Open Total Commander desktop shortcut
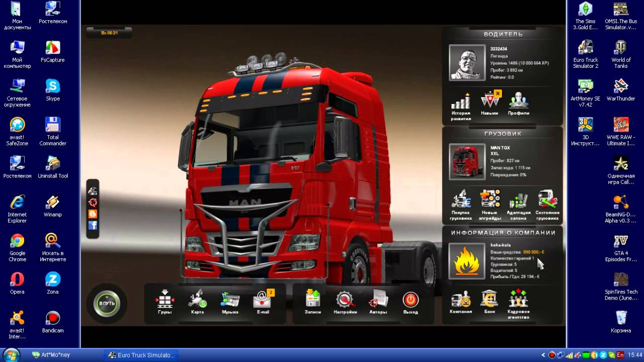 point(53,132)
